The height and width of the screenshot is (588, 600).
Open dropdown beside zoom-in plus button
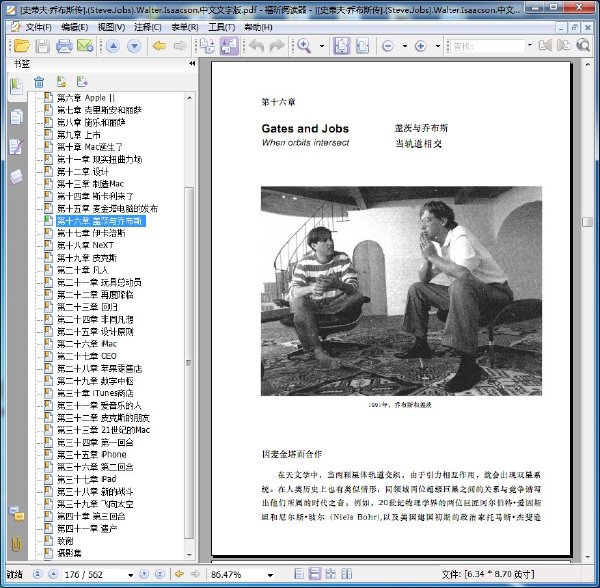pyautogui.click(x=438, y=46)
